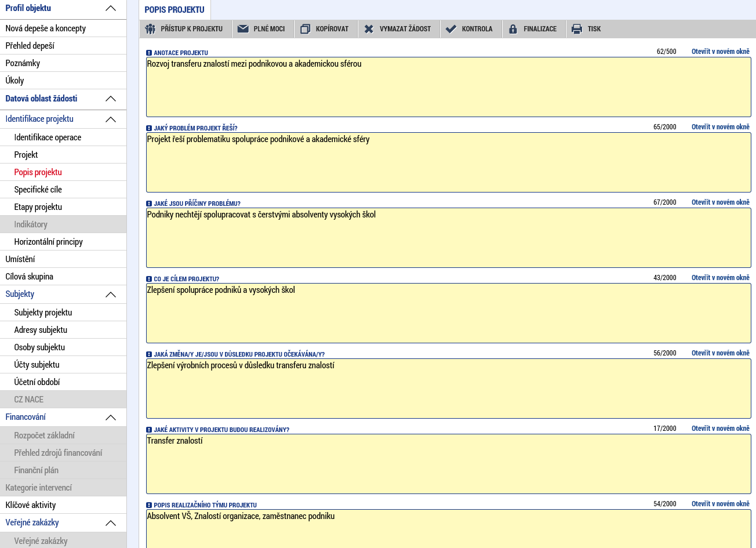The image size is (756, 548).
Task: Open Osoby subjektu
Action: click(63, 347)
